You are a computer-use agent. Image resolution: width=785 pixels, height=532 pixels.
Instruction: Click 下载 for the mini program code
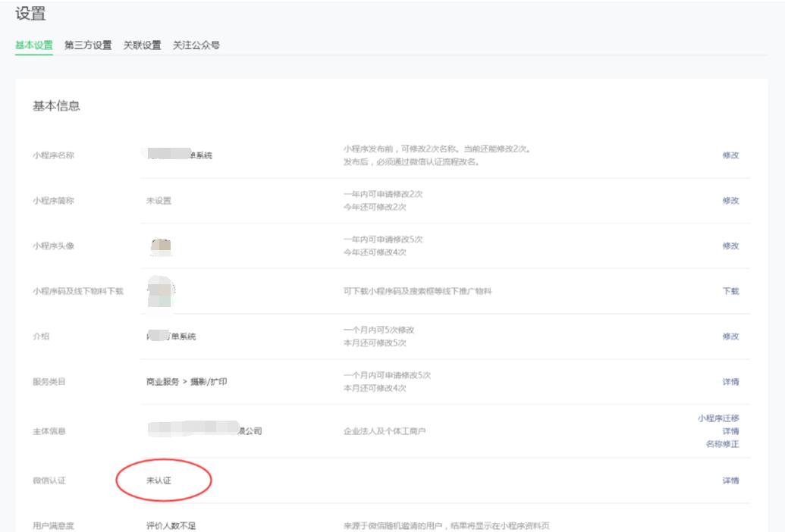(x=730, y=291)
